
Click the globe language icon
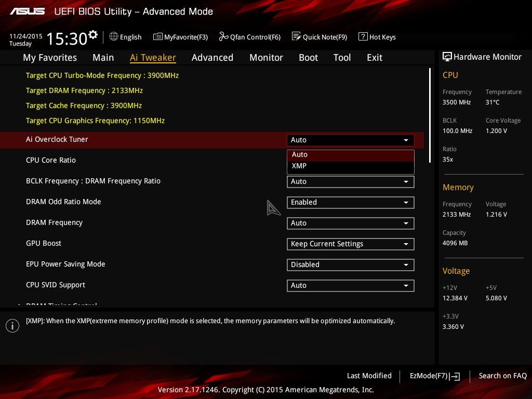click(114, 36)
